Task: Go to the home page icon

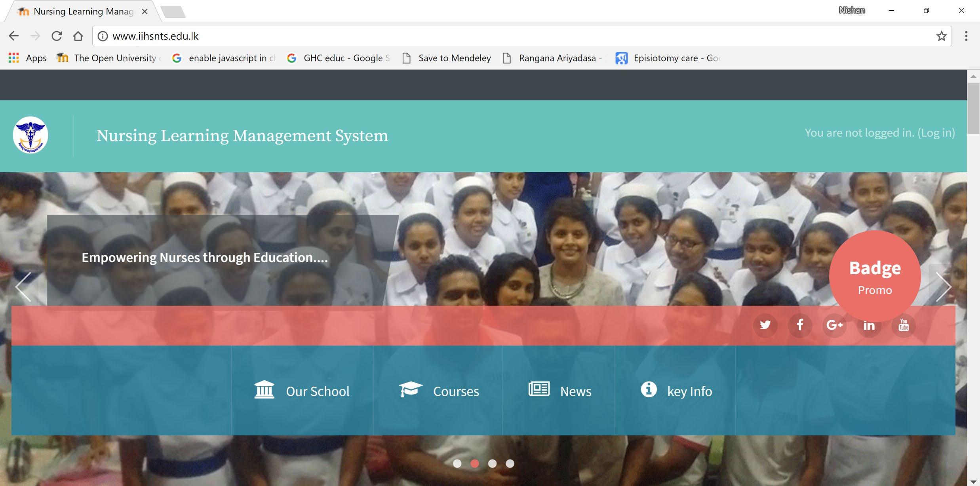Action: [78, 36]
